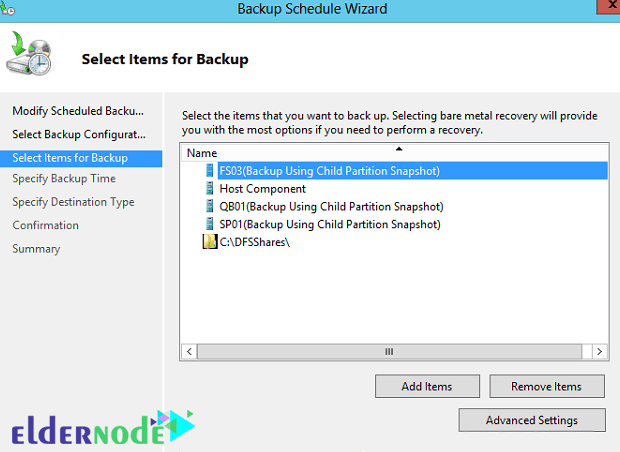Click the Remove Items button
Viewport: 620px width, 452px height.
[x=547, y=386]
